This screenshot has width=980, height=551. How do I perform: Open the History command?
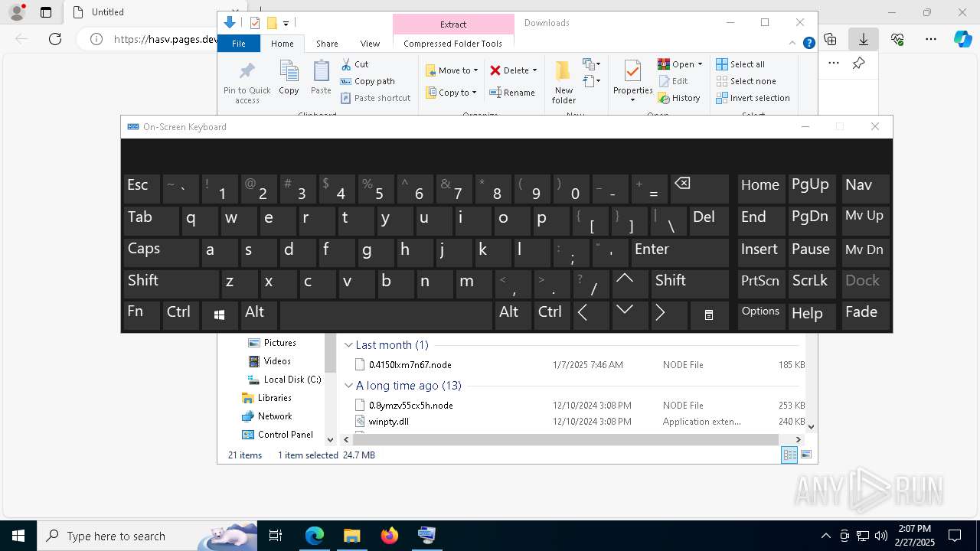click(678, 98)
